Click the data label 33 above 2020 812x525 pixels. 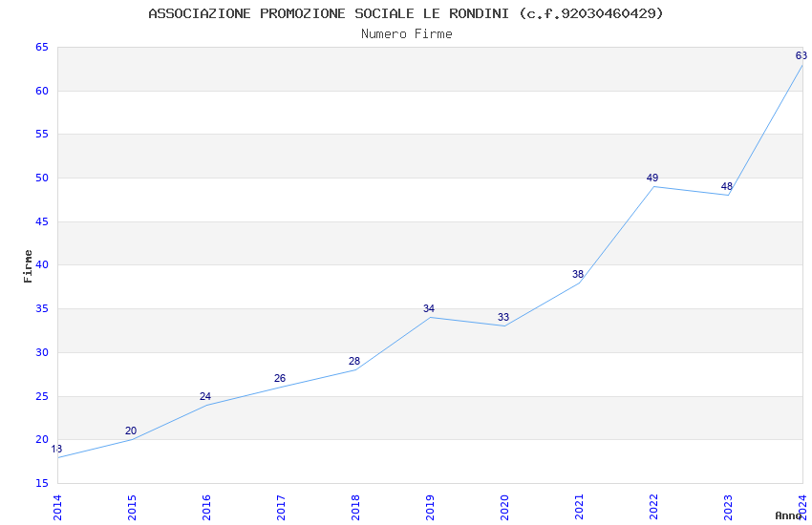(x=503, y=317)
